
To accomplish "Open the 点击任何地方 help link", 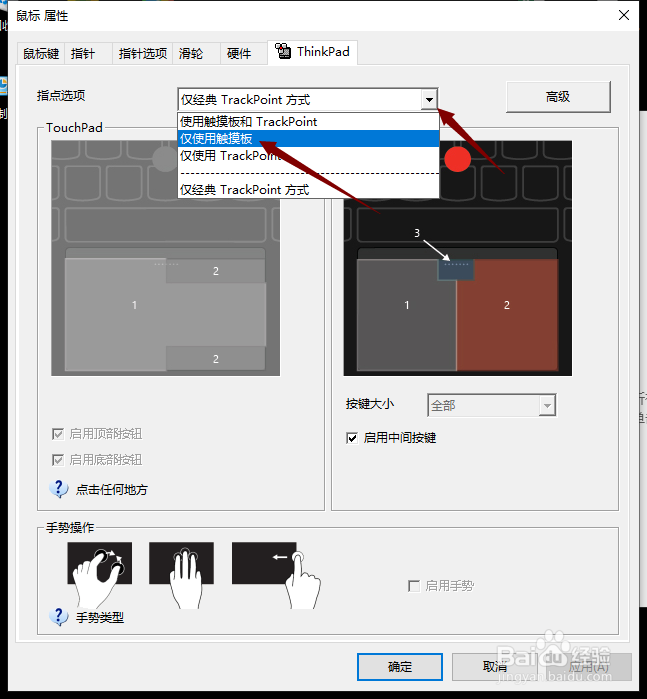I will pyautogui.click(x=111, y=489).
